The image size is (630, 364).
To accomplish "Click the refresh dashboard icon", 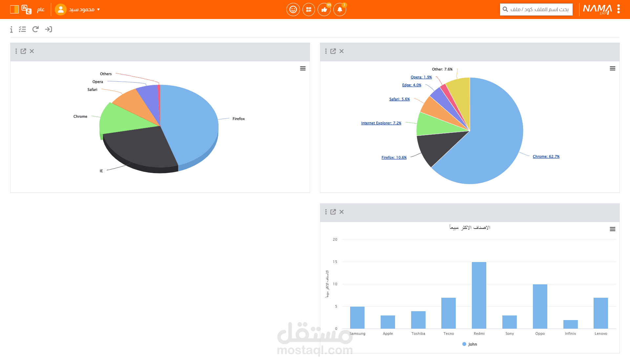I will coord(35,29).
